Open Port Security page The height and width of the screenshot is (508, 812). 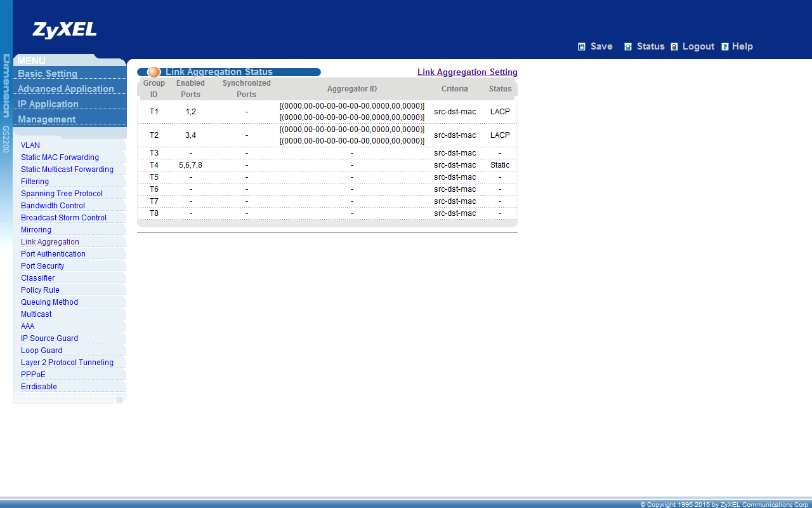(x=43, y=266)
